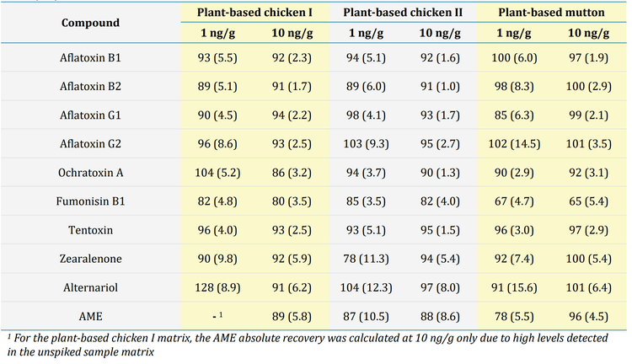Click the footnote text below the table
The height and width of the screenshot is (364, 632).
click(x=312, y=345)
